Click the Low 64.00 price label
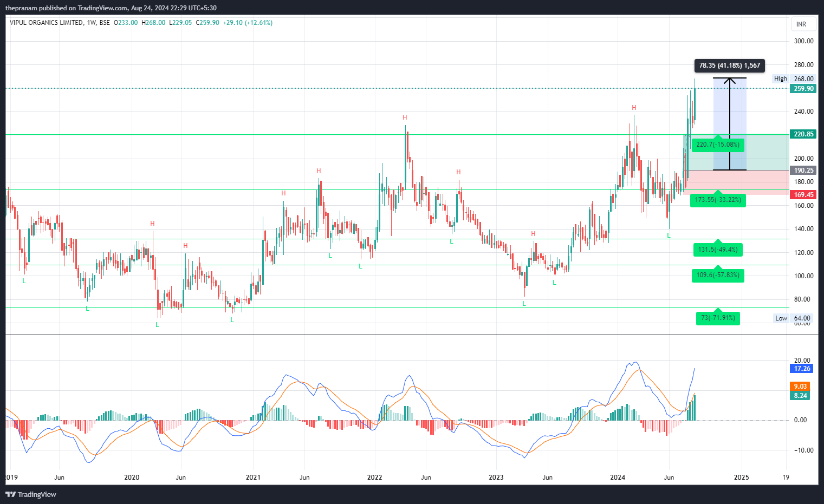This screenshot has width=824, height=504. [x=794, y=318]
